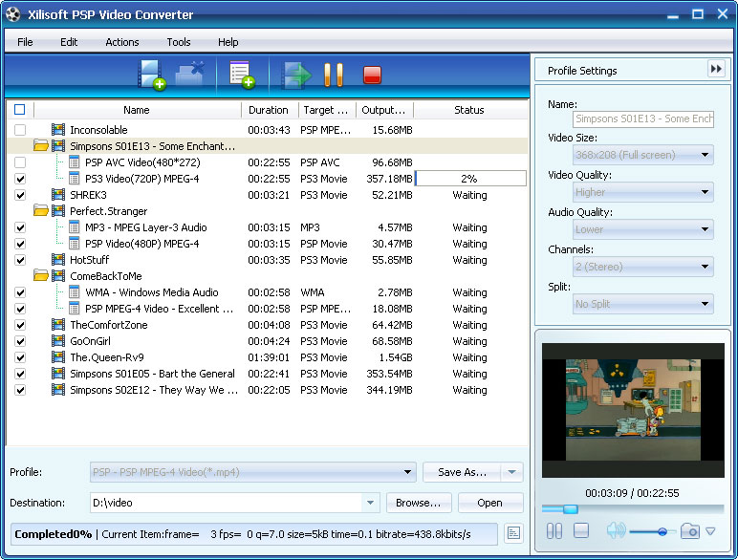The height and width of the screenshot is (560, 738).
Task: Open the Video Size dropdown
Action: coord(642,155)
